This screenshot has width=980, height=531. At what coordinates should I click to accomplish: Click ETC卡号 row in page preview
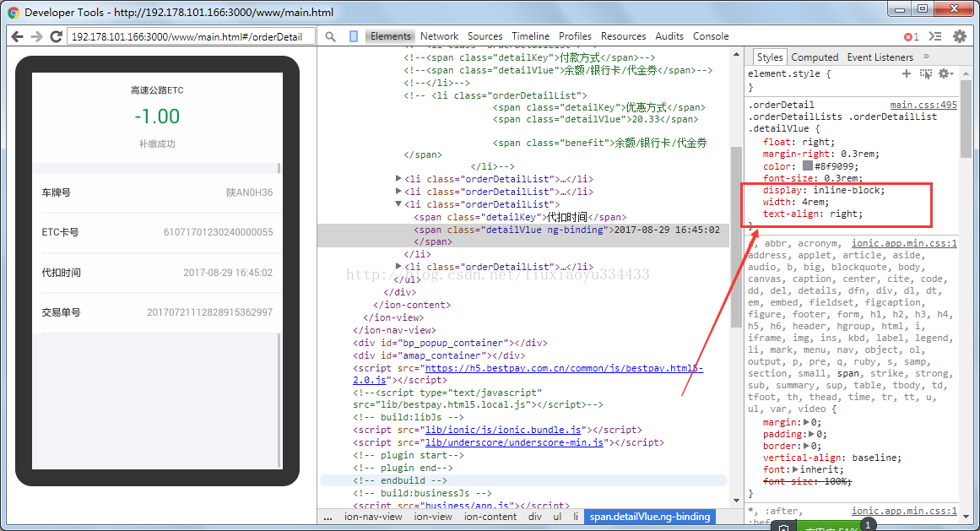point(157,232)
